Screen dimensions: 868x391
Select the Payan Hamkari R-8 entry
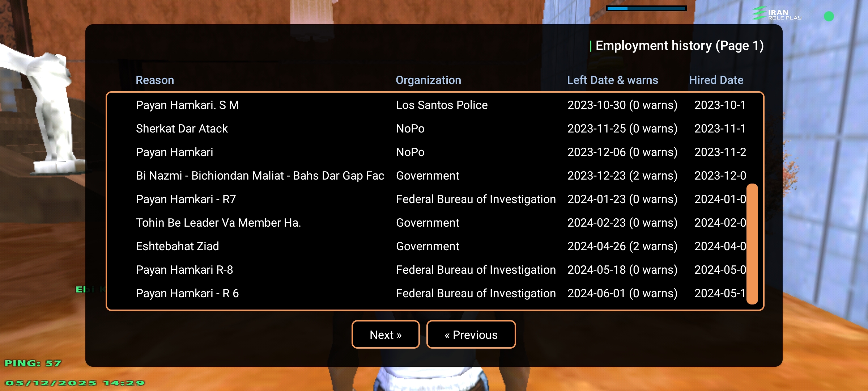184,270
